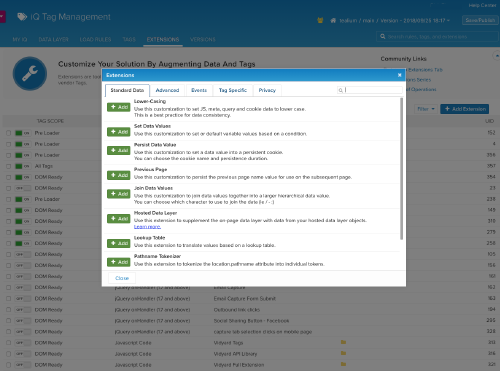The height and width of the screenshot is (371, 500).
Task: Collapse the Community Links side panel
Action: coord(496,55)
